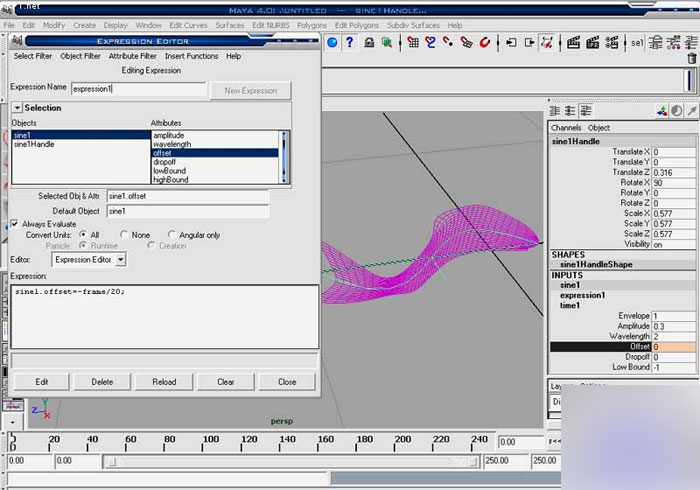Image resolution: width=700 pixels, height=490 pixels.
Task: Toggle the Always Evaluate checkbox
Action: [x=15, y=224]
